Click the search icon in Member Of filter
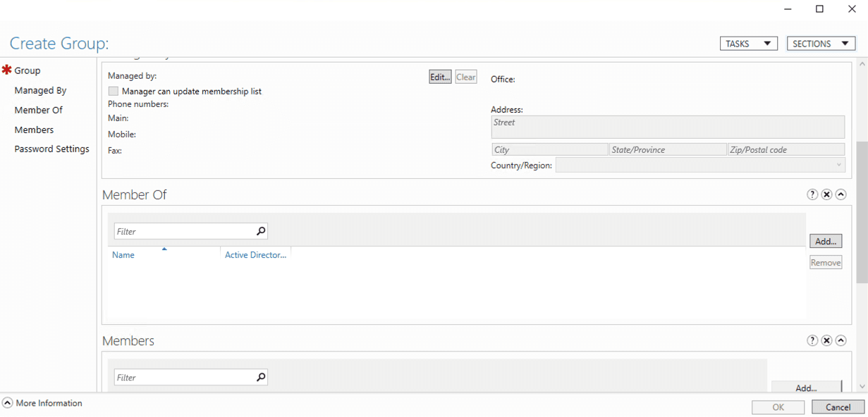This screenshot has height=417, width=868. pos(260,230)
